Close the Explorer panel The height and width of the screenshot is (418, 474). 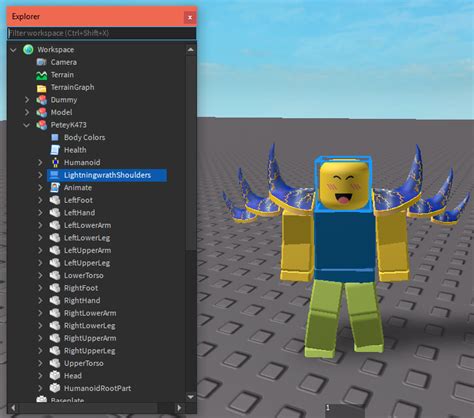pos(190,17)
